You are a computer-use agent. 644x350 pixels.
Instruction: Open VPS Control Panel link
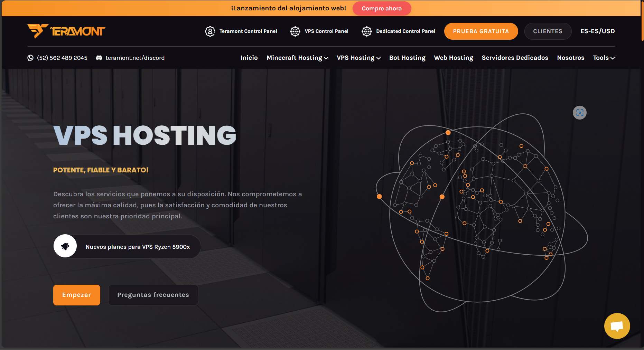click(x=326, y=31)
